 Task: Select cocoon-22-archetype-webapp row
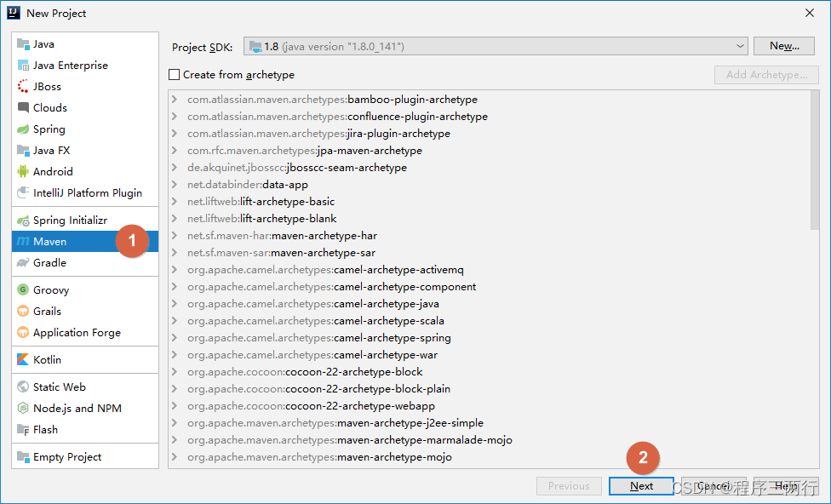point(490,406)
